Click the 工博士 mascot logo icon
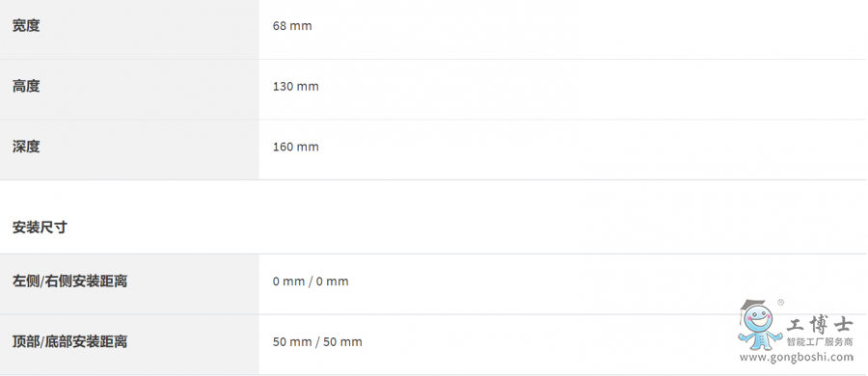Image resolution: width=868 pixels, height=376 pixels. pyautogui.click(x=761, y=325)
